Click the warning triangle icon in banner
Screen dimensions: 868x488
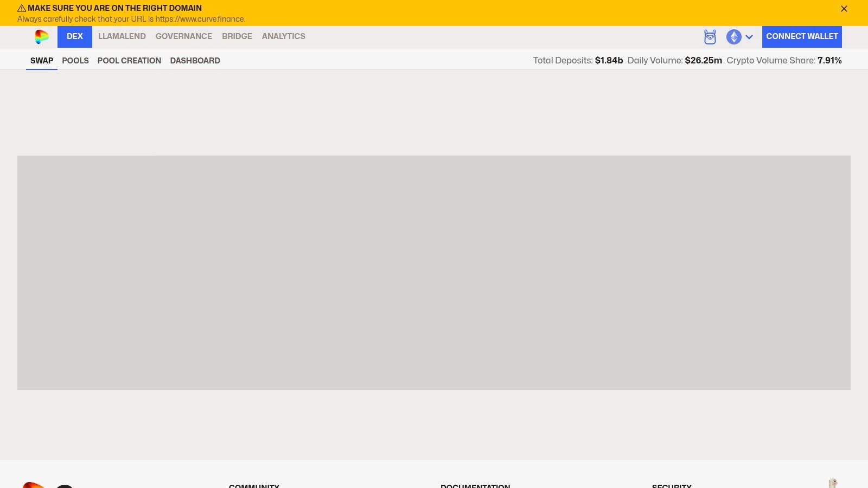coord(22,8)
